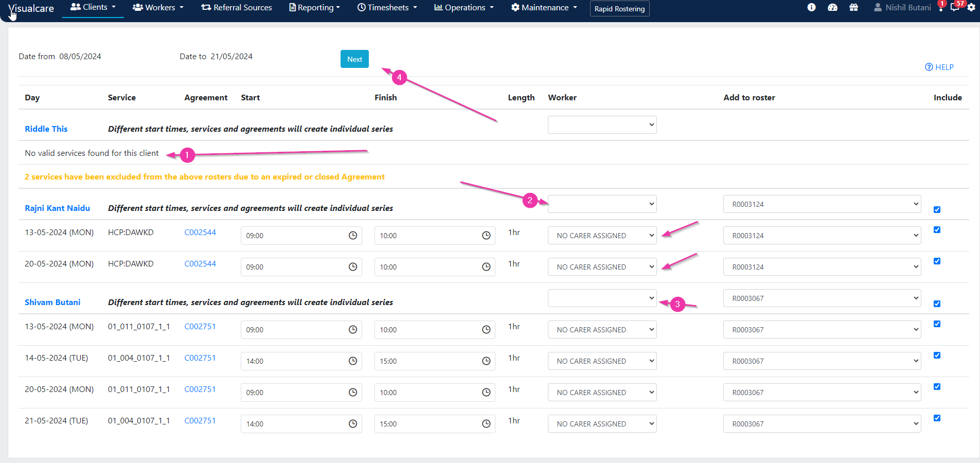Image resolution: width=980 pixels, height=463 pixels.
Task: Open the settings gear icon
Action: click(x=971, y=7)
